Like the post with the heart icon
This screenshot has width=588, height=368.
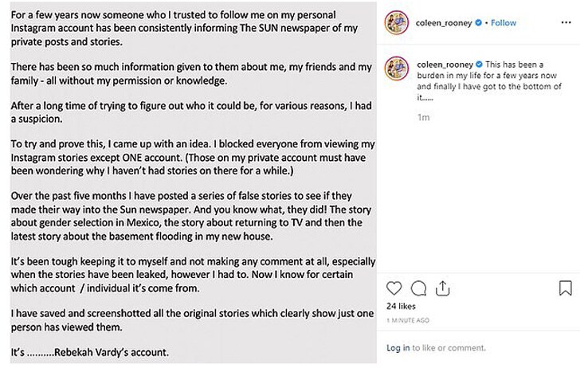click(x=394, y=288)
